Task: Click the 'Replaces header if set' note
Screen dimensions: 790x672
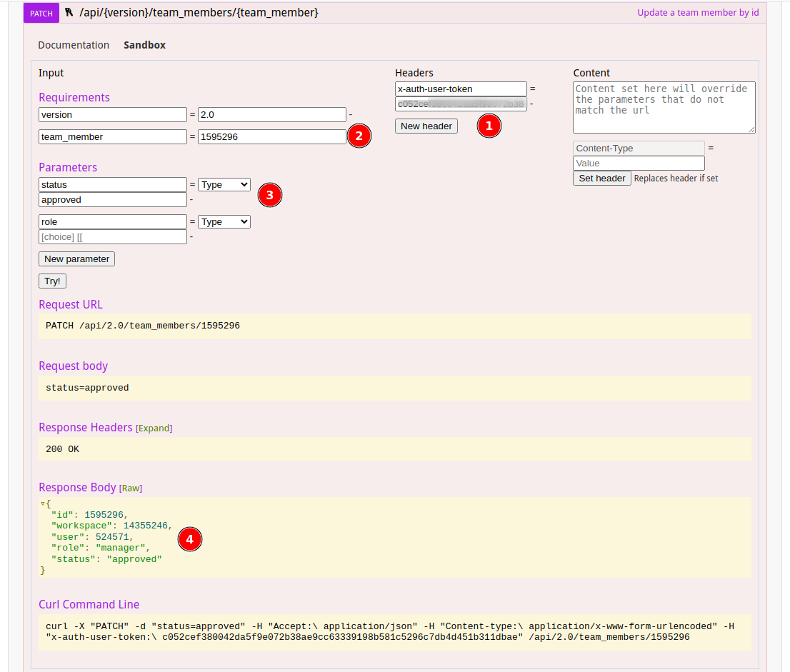Action: coord(676,179)
